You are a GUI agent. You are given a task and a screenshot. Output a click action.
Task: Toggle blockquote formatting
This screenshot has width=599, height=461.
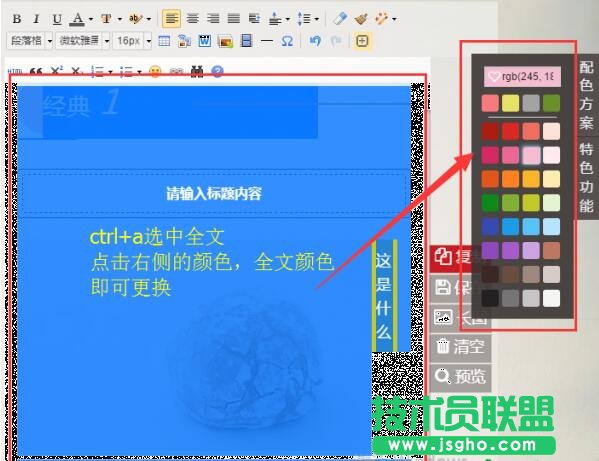click(36, 71)
